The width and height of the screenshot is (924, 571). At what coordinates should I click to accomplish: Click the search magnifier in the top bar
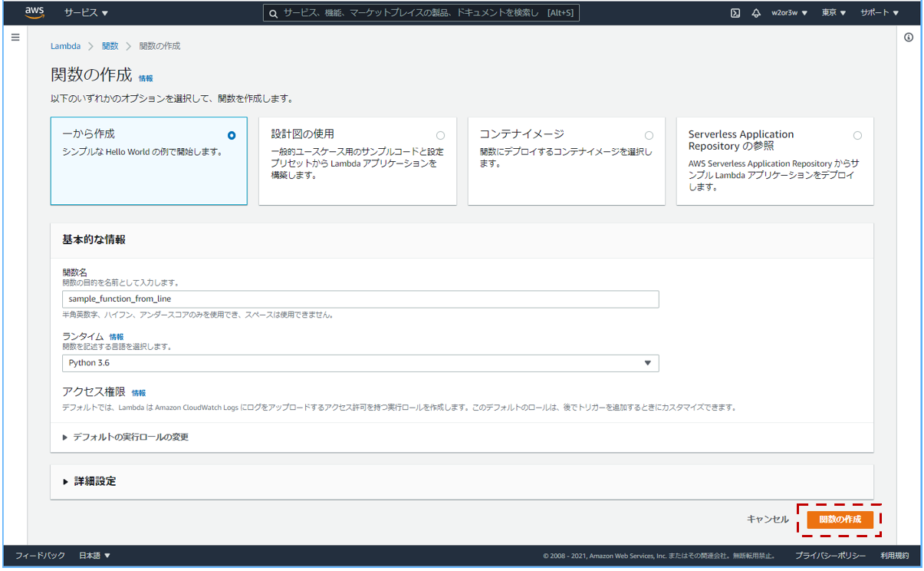click(273, 12)
